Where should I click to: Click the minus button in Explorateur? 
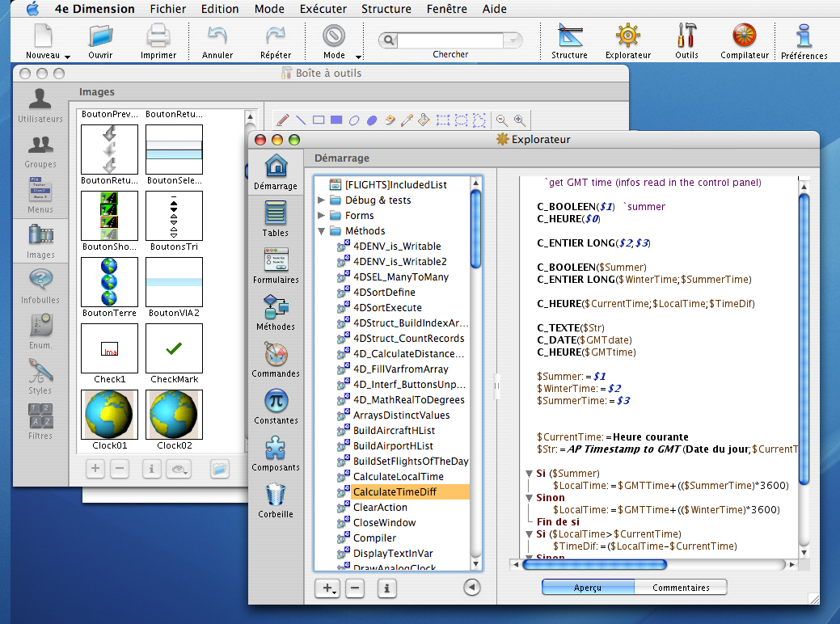[355, 588]
